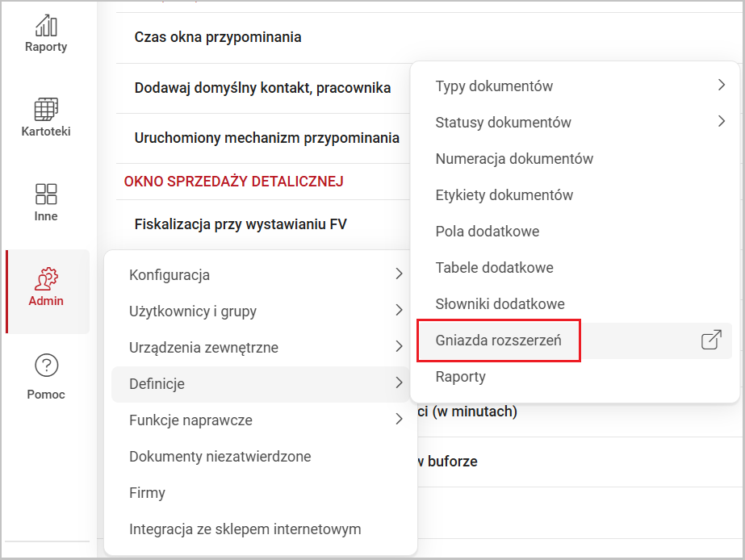Expand the Użytkownicy i grupy submenu arrow

pyautogui.click(x=399, y=311)
